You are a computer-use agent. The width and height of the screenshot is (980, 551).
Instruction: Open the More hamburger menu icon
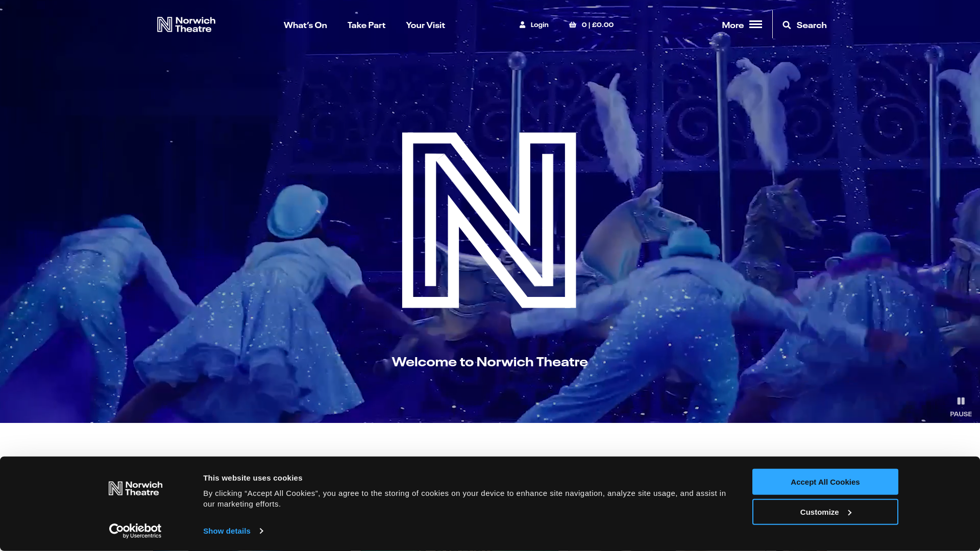(755, 24)
